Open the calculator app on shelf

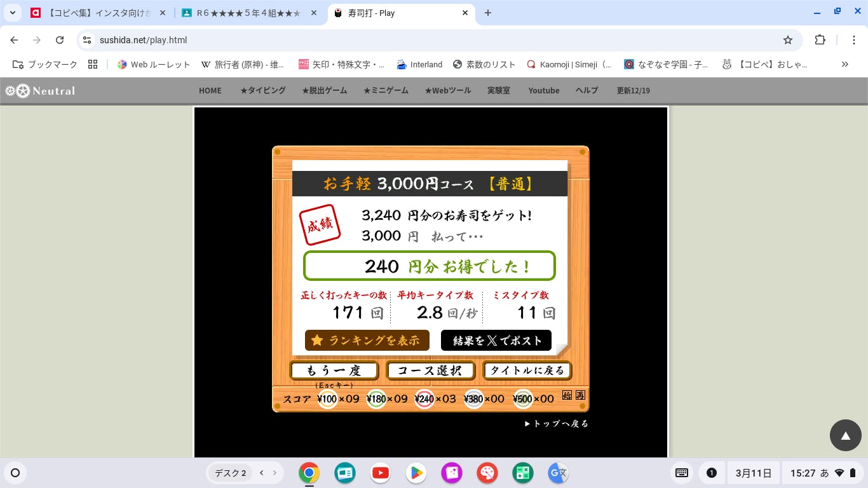coord(523,473)
